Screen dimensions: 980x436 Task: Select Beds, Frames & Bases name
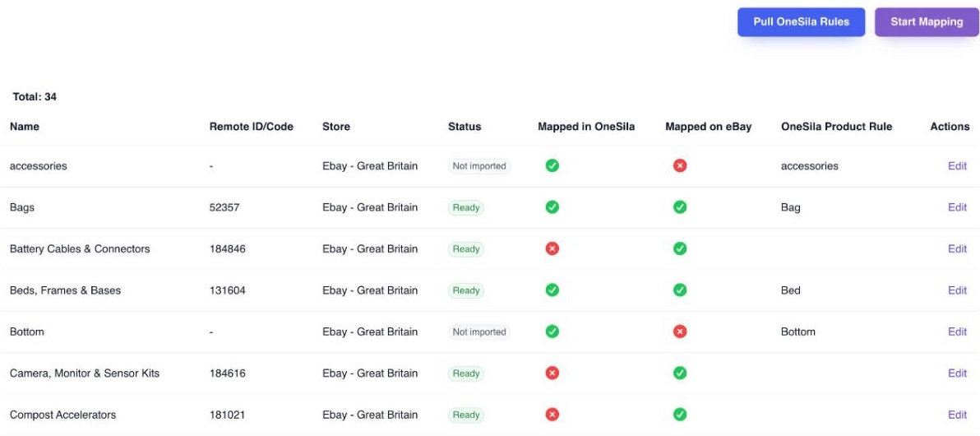pyautogui.click(x=65, y=290)
